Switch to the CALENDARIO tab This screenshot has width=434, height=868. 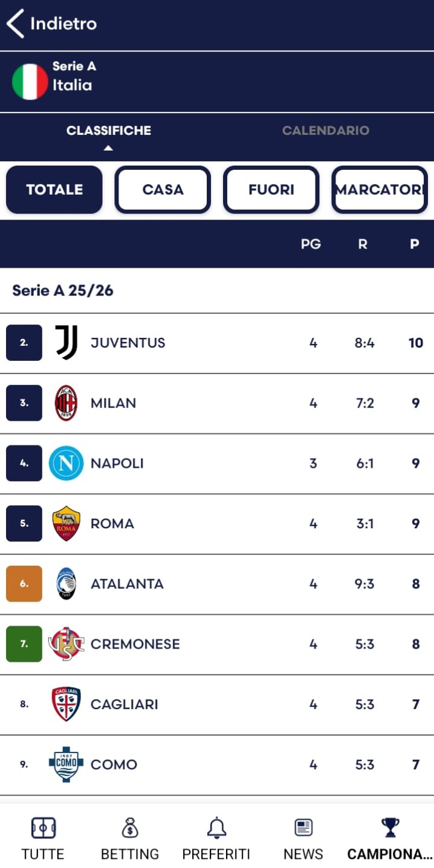coord(325,130)
